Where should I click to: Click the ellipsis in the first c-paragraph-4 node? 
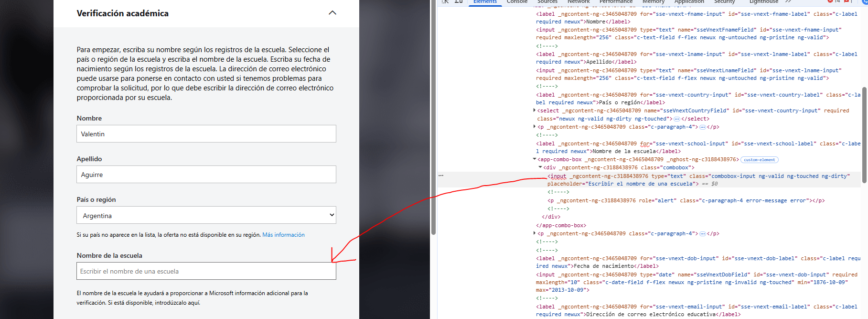[703, 127]
